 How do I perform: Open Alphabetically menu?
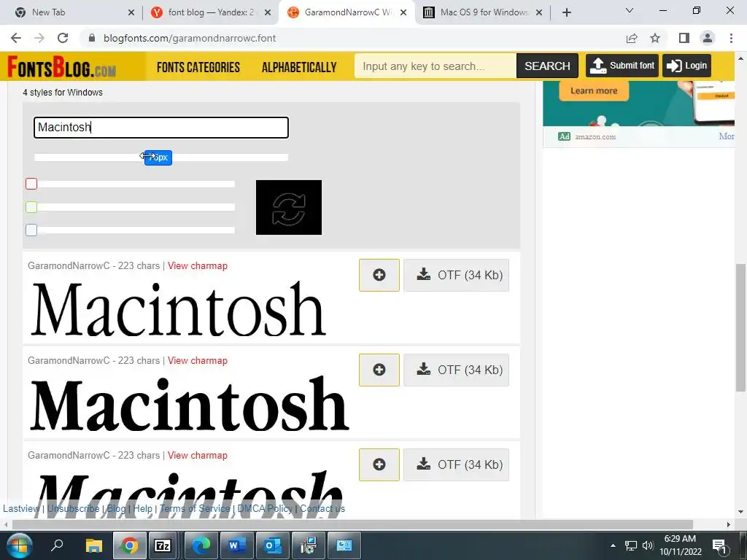299,67
